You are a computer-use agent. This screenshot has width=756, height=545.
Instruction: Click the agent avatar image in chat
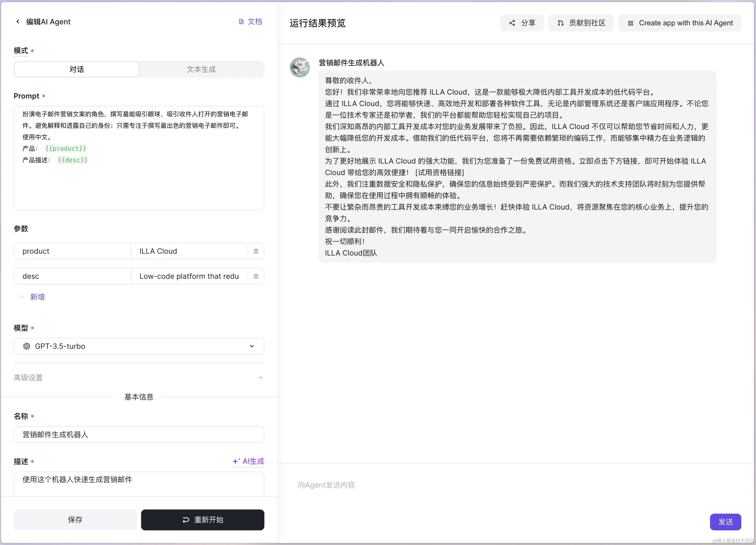click(x=300, y=67)
